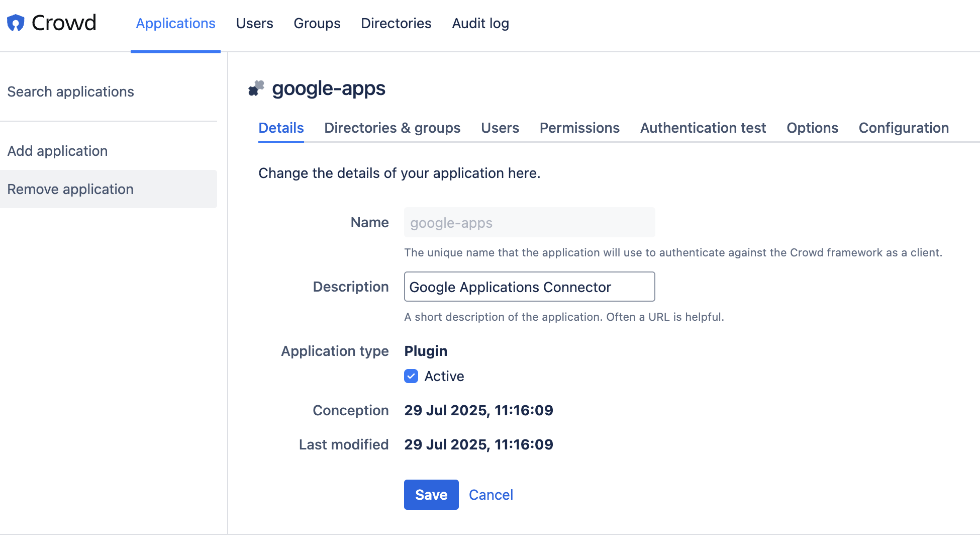This screenshot has width=980, height=549.
Task: Click the google-apps plugin puzzle icon
Action: click(x=256, y=88)
